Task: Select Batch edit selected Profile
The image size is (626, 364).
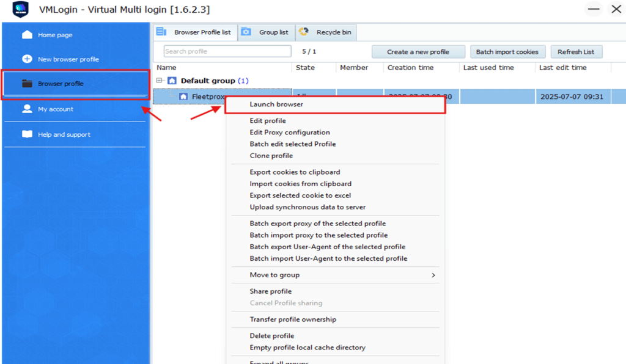Action: point(293,144)
